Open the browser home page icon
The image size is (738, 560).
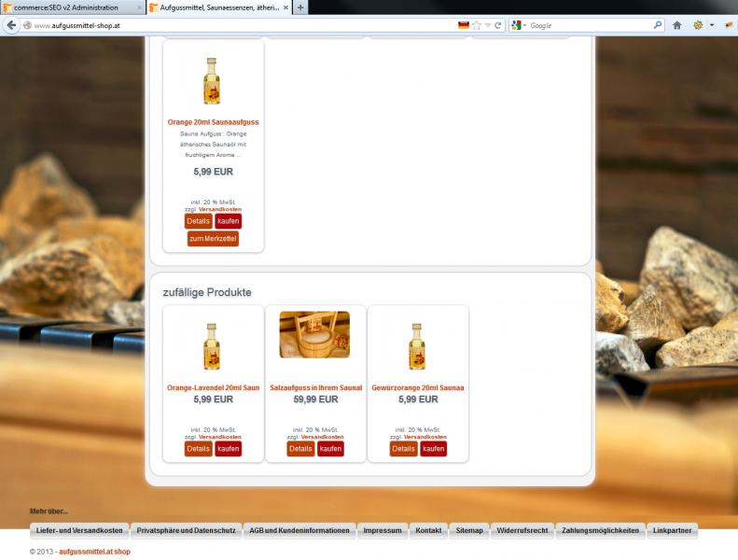pyautogui.click(x=677, y=25)
